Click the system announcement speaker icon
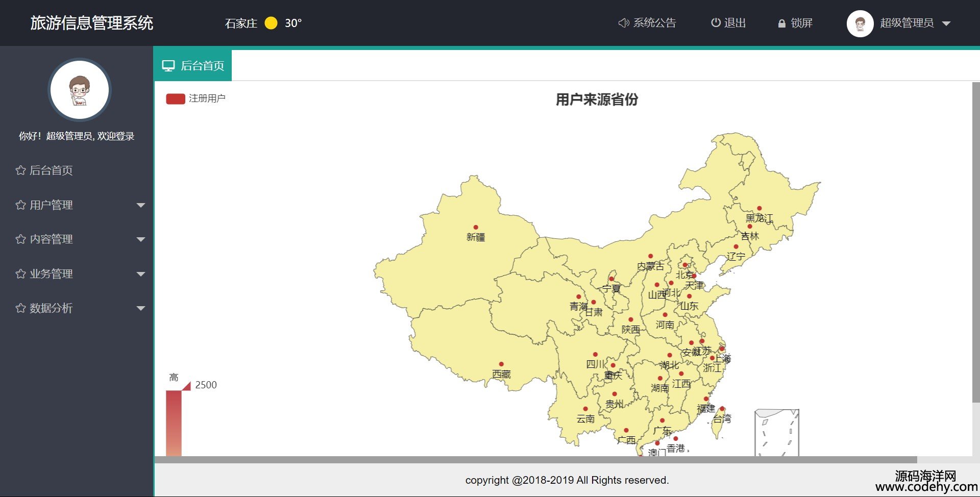Screen dimensions: 980x497 [x=623, y=23]
